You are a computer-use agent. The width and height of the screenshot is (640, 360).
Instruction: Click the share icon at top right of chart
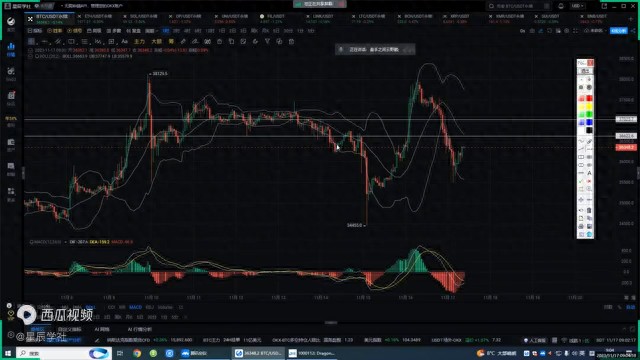click(633, 31)
